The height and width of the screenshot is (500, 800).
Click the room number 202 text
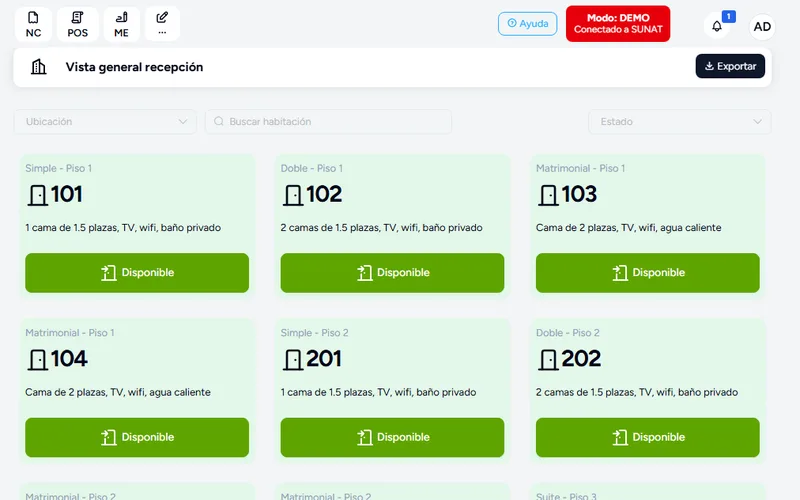point(581,359)
